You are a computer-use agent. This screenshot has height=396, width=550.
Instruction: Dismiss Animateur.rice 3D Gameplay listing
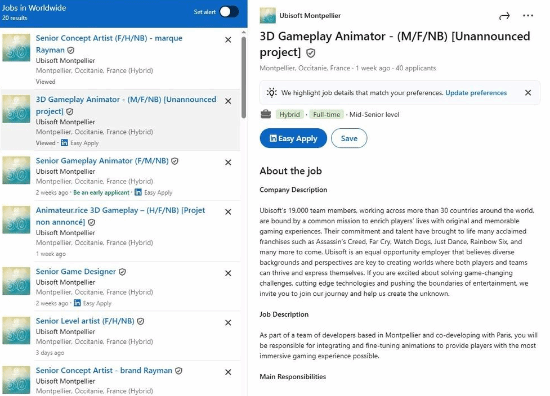pyautogui.click(x=228, y=212)
